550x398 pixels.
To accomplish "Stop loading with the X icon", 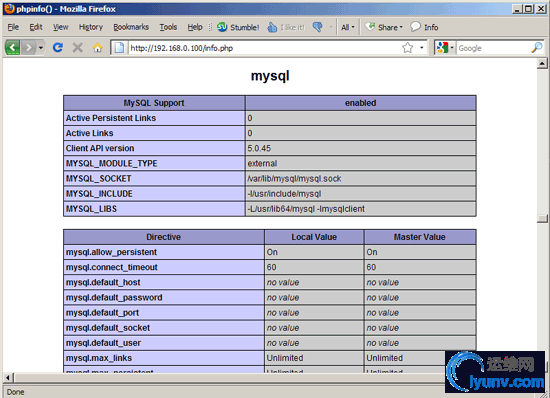I will pyautogui.click(x=78, y=47).
